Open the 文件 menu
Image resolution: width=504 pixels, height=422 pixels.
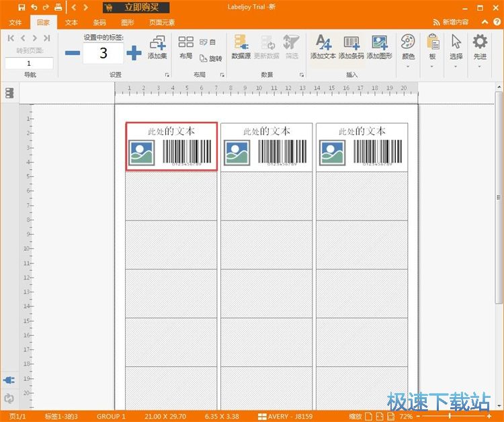[x=15, y=22]
